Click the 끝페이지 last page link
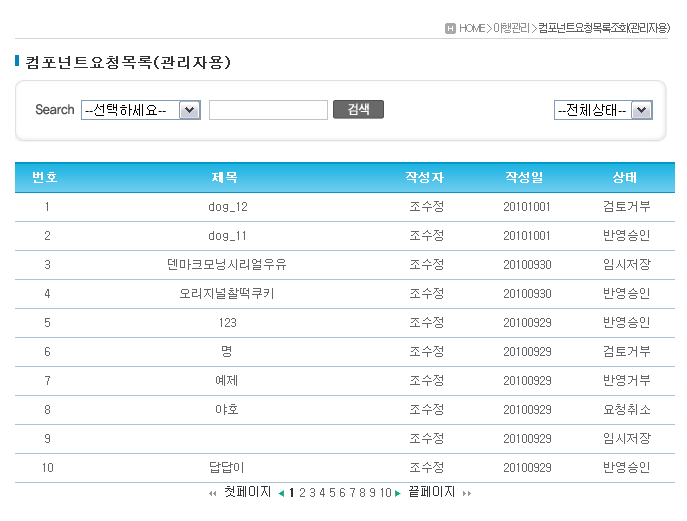This screenshot has height=521, width=687. click(x=432, y=492)
